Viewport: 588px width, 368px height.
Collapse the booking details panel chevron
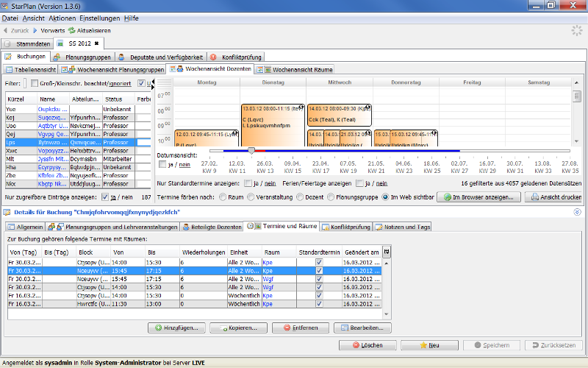(577, 213)
